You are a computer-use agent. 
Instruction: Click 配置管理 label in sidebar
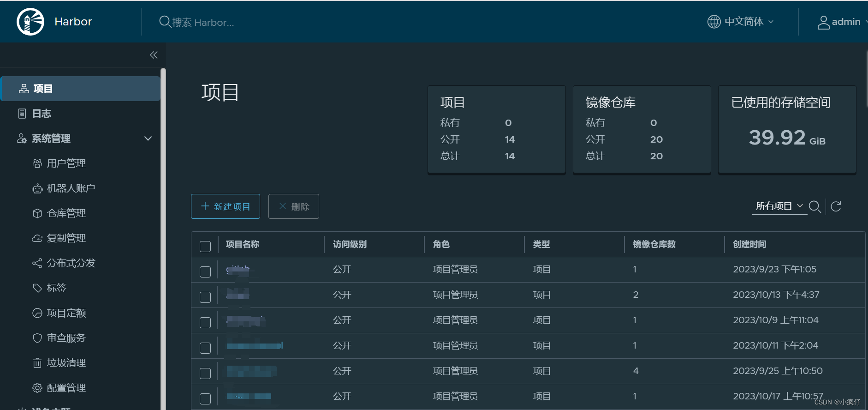(x=66, y=388)
